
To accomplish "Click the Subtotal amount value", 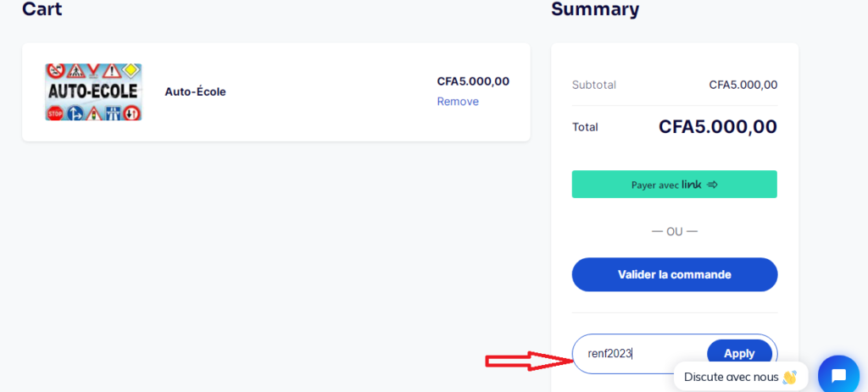I will [x=743, y=86].
